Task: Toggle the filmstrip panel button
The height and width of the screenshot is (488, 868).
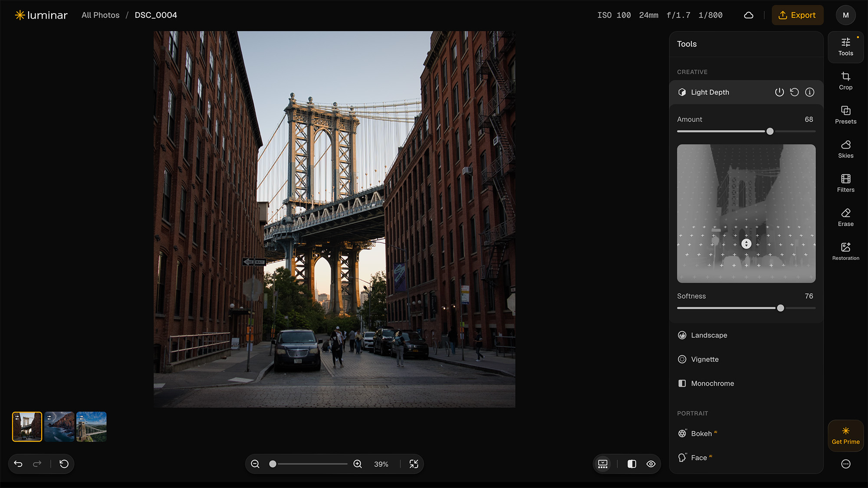Action: (x=603, y=464)
